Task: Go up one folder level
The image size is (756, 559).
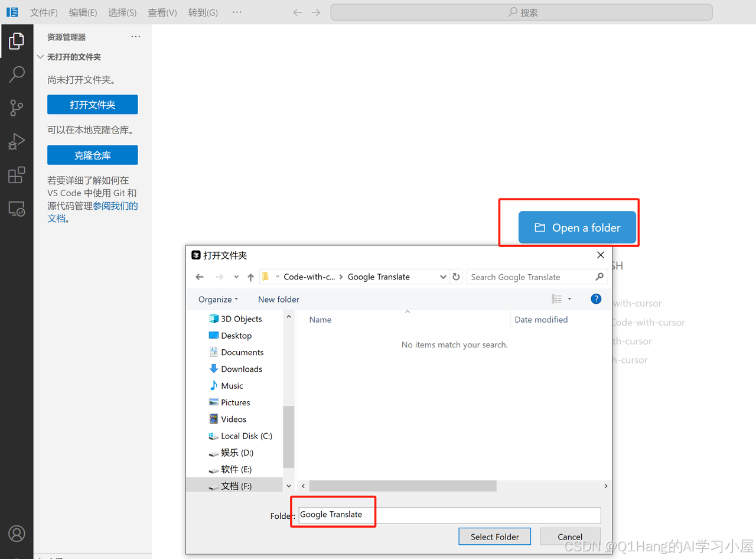Action: click(250, 277)
